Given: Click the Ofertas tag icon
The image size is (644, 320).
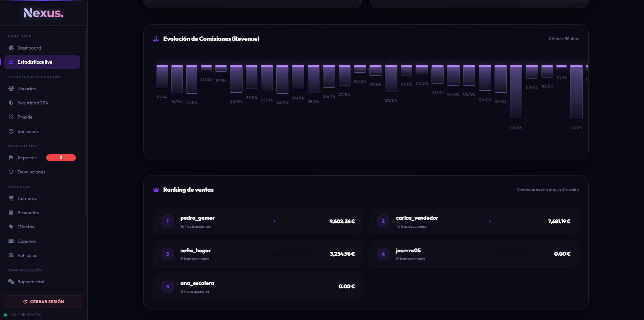Looking at the screenshot, I should pyautogui.click(x=11, y=227).
